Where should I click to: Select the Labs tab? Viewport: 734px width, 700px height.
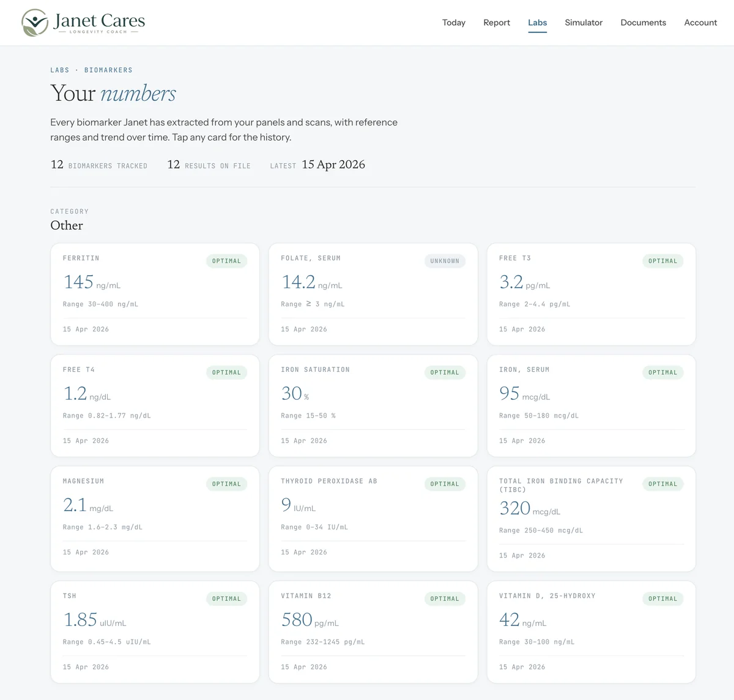coord(538,23)
